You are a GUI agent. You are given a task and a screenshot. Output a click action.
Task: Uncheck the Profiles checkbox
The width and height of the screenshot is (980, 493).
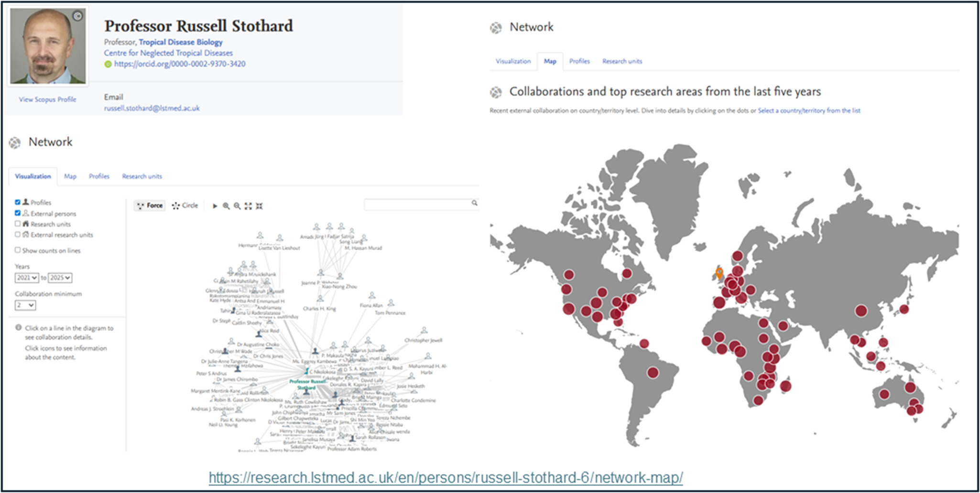[x=18, y=202]
